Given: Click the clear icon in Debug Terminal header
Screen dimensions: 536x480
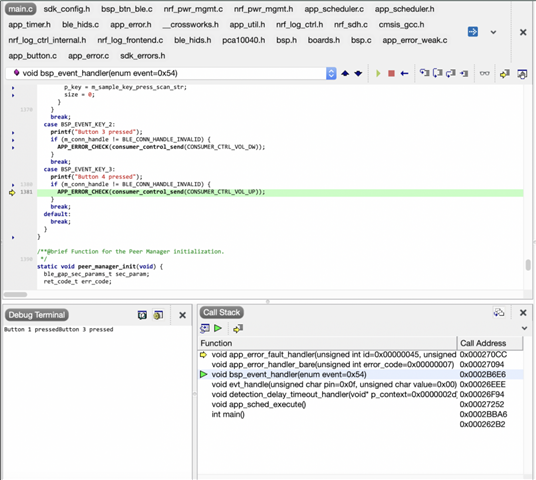Looking at the screenshot, I should pyautogui.click(x=142, y=315).
